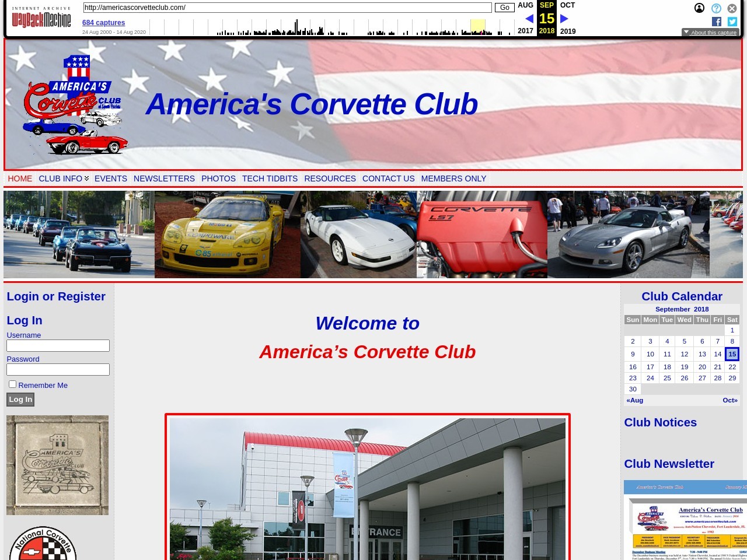The image size is (747, 560).
Task: Close the Wayback toolbar
Action: pyautogui.click(x=732, y=8)
